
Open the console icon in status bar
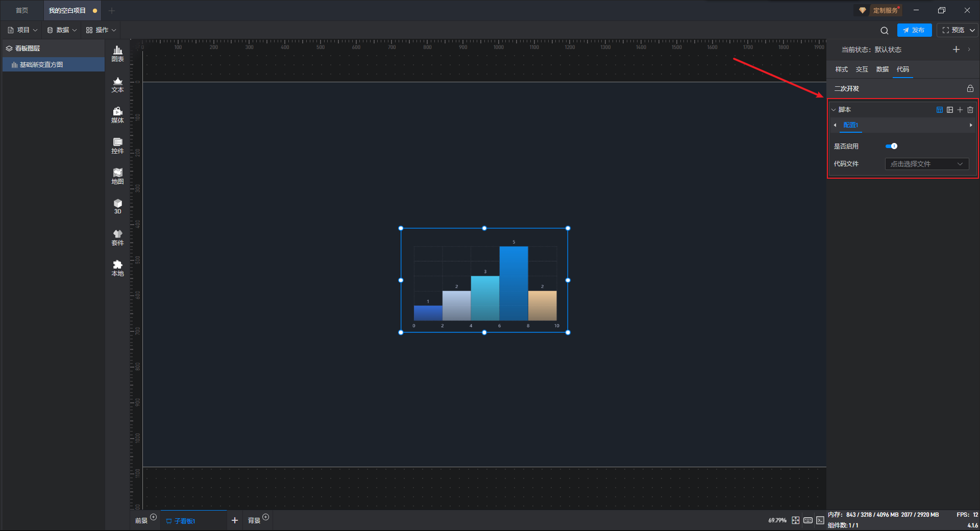point(820,520)
